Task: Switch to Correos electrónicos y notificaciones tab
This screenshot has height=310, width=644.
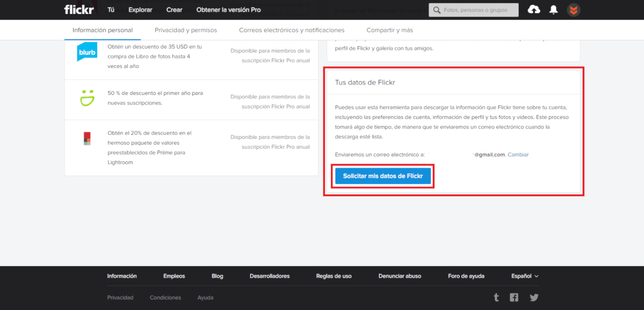Action: point(292,30)
